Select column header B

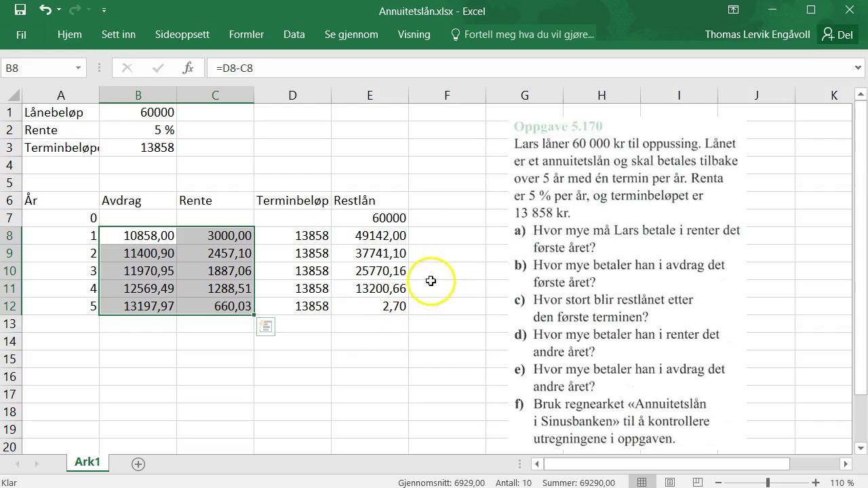click(138, 96)
